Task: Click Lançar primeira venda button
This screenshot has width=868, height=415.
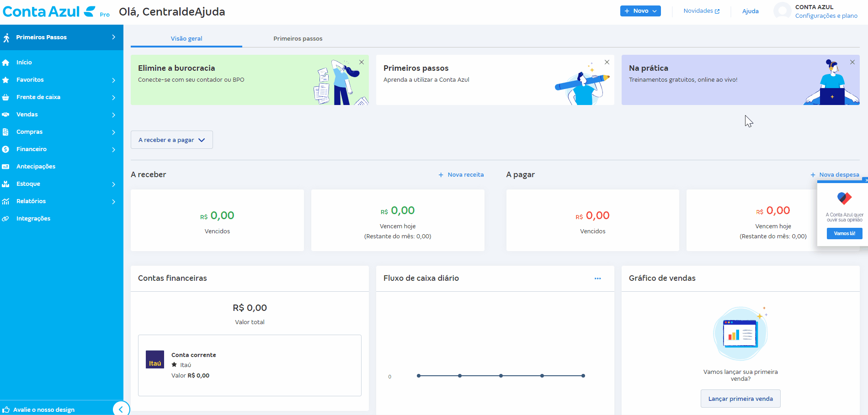Action: point(740,399)
